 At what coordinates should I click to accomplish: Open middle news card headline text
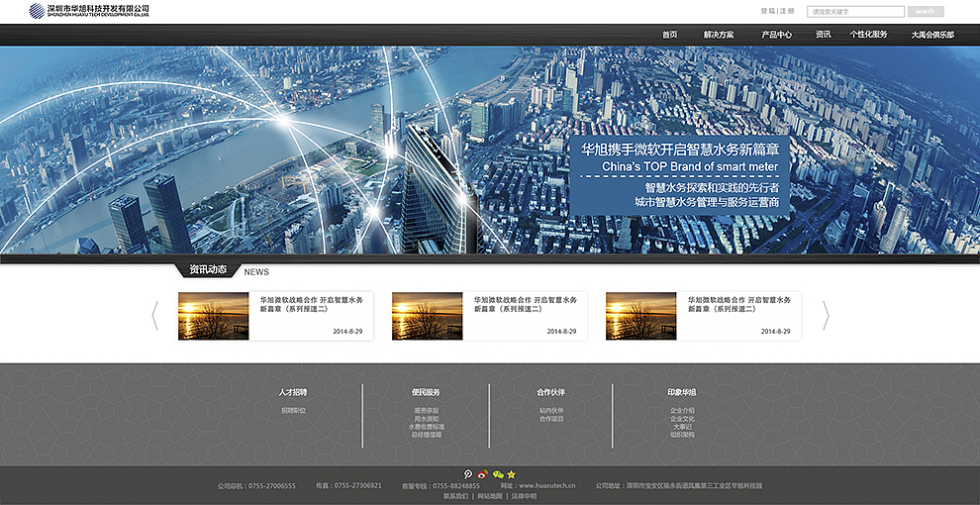[525, 304]
